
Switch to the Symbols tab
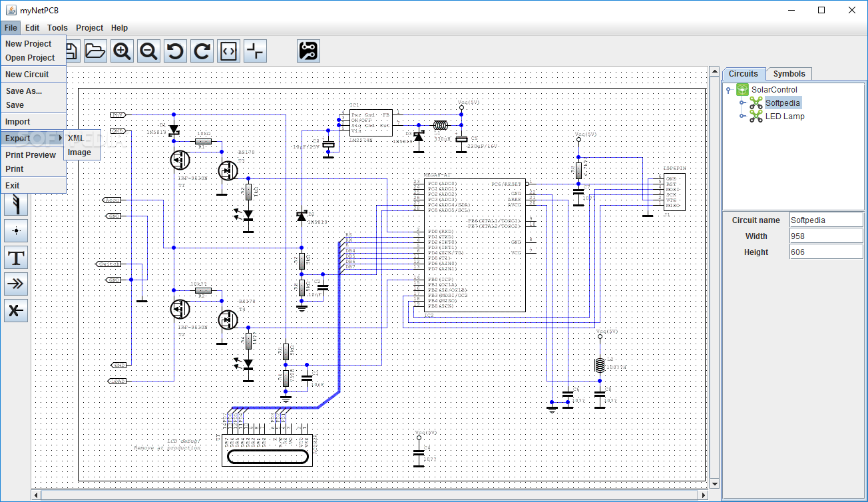789,74
